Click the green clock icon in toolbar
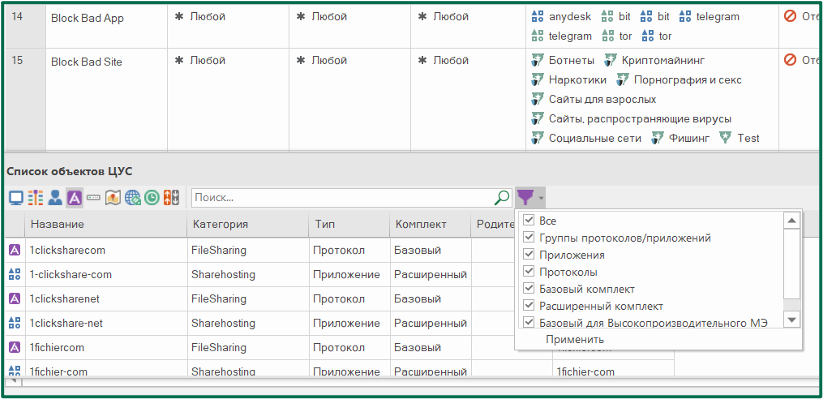The width and height of the screenshot is (824, 400). pos(151,198)
